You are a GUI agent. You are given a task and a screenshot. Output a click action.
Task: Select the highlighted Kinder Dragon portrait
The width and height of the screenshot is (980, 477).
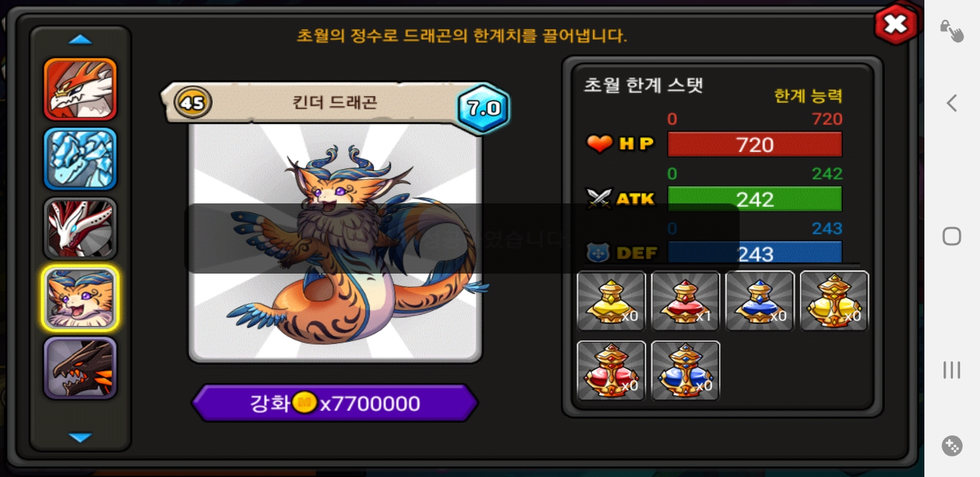[80, 298]
